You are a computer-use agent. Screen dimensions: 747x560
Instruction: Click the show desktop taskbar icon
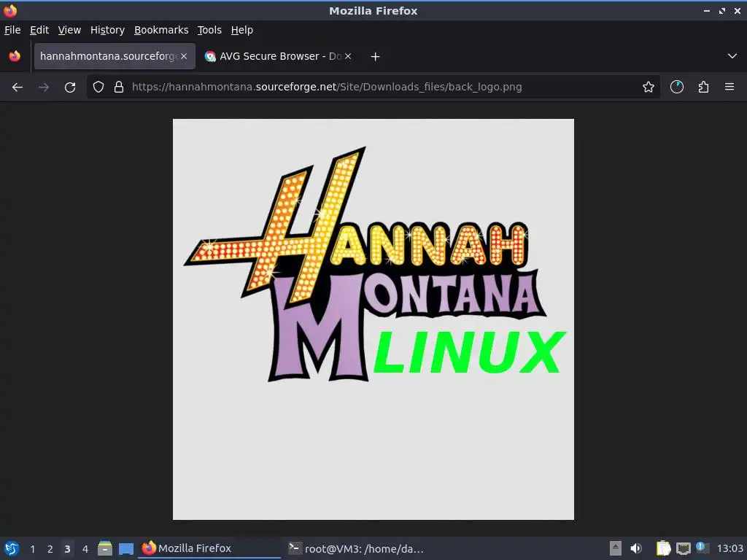(x=126, y=548)
